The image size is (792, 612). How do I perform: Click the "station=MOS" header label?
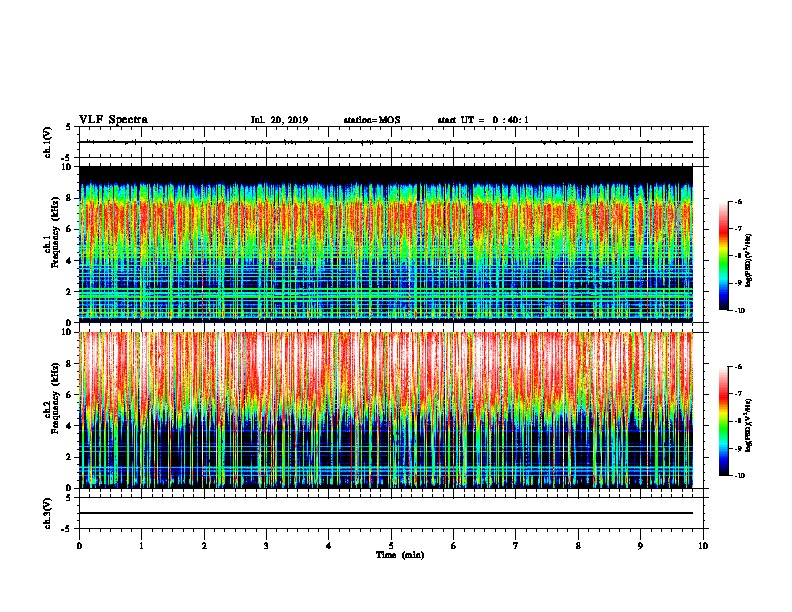click(x=372, y=120)
